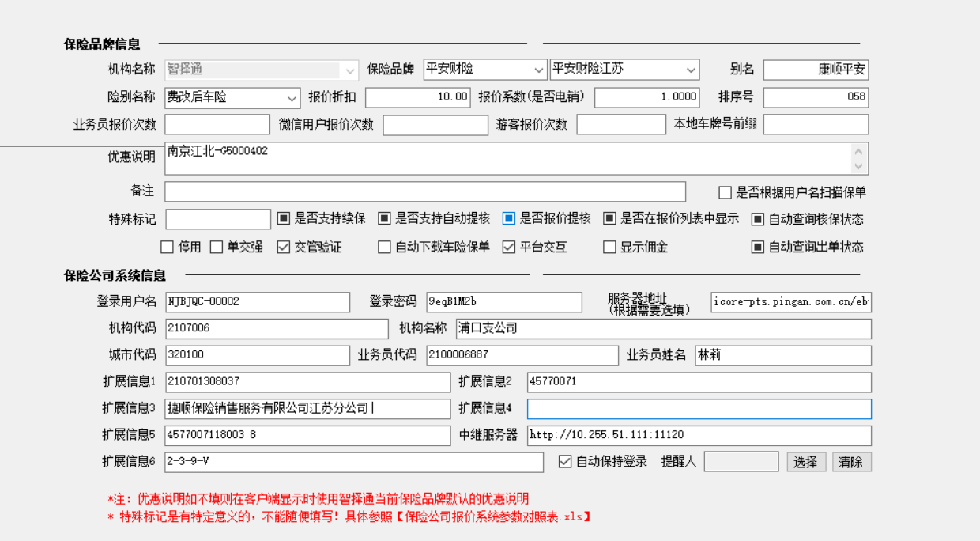
Task: Click the 城市代码 field 320100
Action: (x=258, y=355)
